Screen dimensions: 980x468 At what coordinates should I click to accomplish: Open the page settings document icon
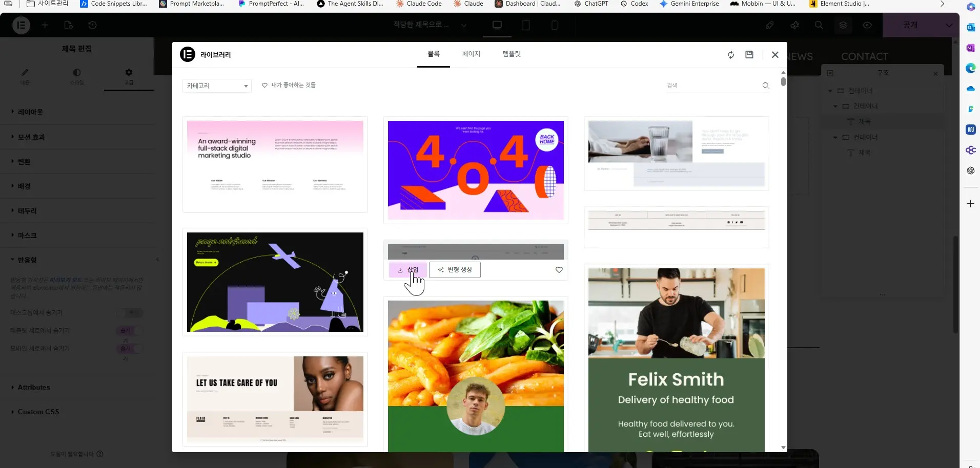coord(69,25)
